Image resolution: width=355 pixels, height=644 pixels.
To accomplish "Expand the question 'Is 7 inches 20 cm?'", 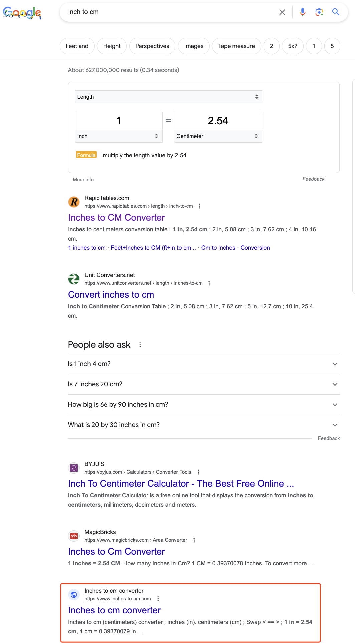I will point(204,384).
